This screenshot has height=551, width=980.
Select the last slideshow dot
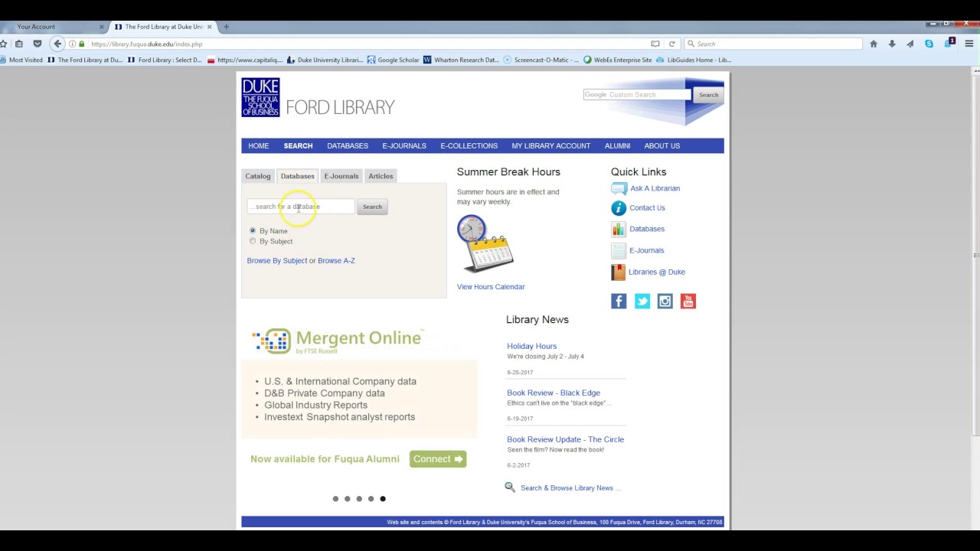tap(383, 499)
